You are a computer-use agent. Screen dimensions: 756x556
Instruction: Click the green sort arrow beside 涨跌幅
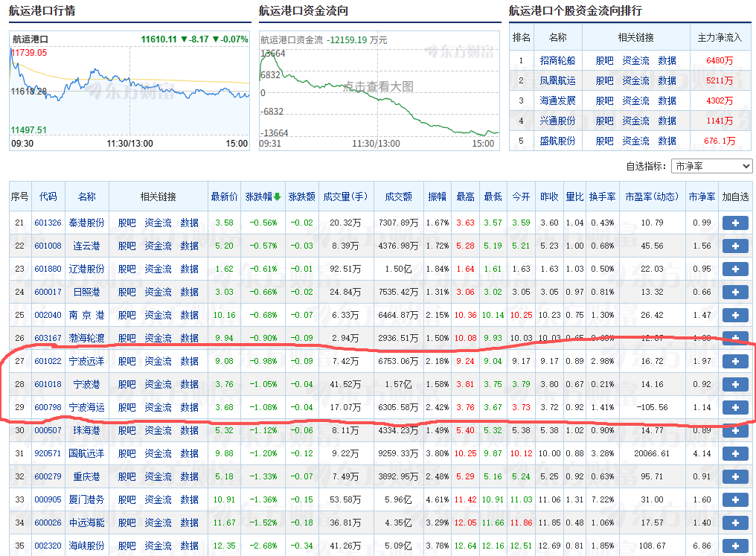click(278, 196)
